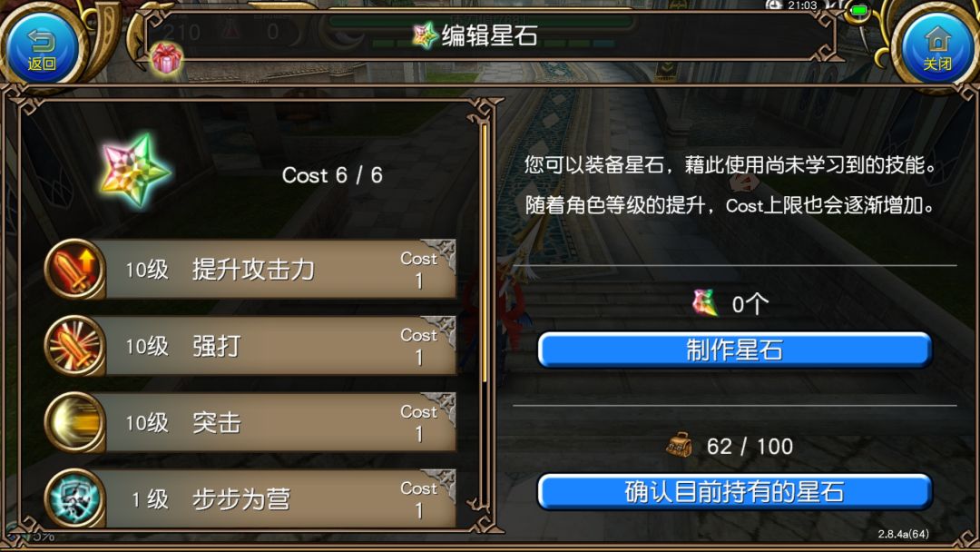Image resolution: width=980 pixels, height=552 pixels.
Task: Open the pink gift box icon
Action: [x=166, y=58]
